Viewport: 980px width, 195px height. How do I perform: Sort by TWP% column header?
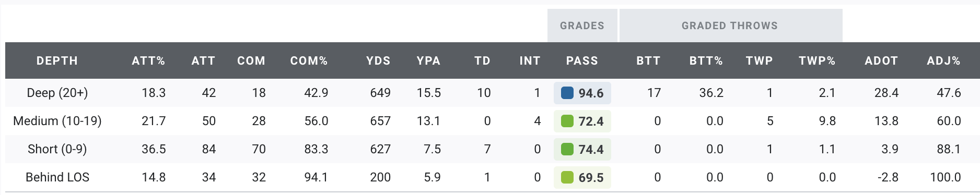click(x=817, y=60)
